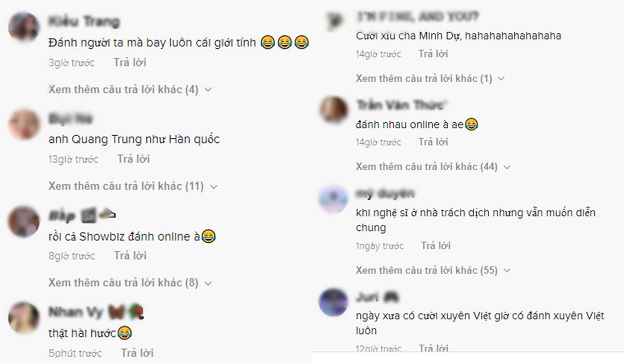Screen dimensions: 624x364
Task: Click the Kiều Trang username
Action: pos(84,21)
